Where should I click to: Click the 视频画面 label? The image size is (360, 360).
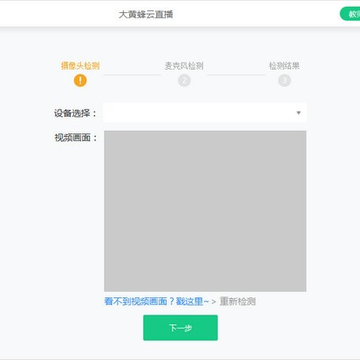point(76,137)
